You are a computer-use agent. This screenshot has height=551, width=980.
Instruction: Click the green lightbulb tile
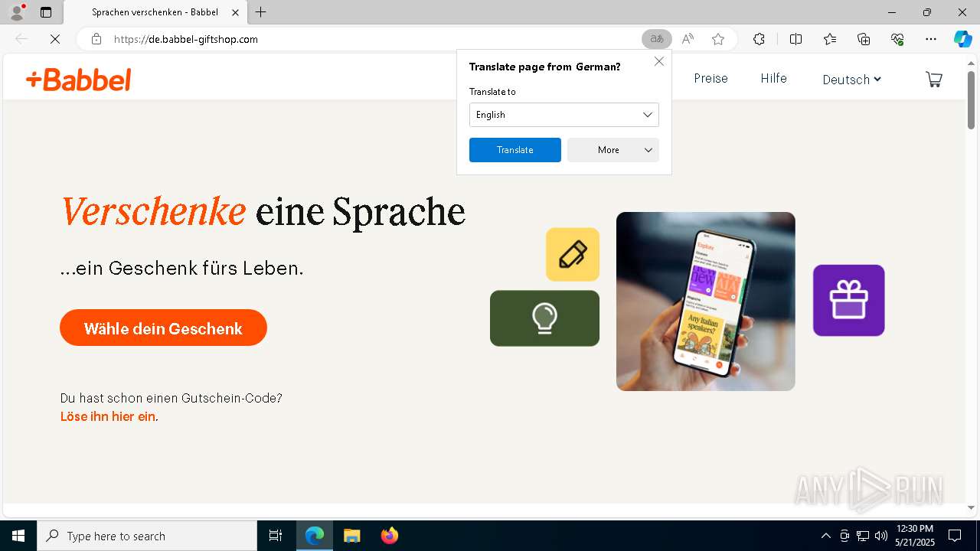click(x=544, y=318)
